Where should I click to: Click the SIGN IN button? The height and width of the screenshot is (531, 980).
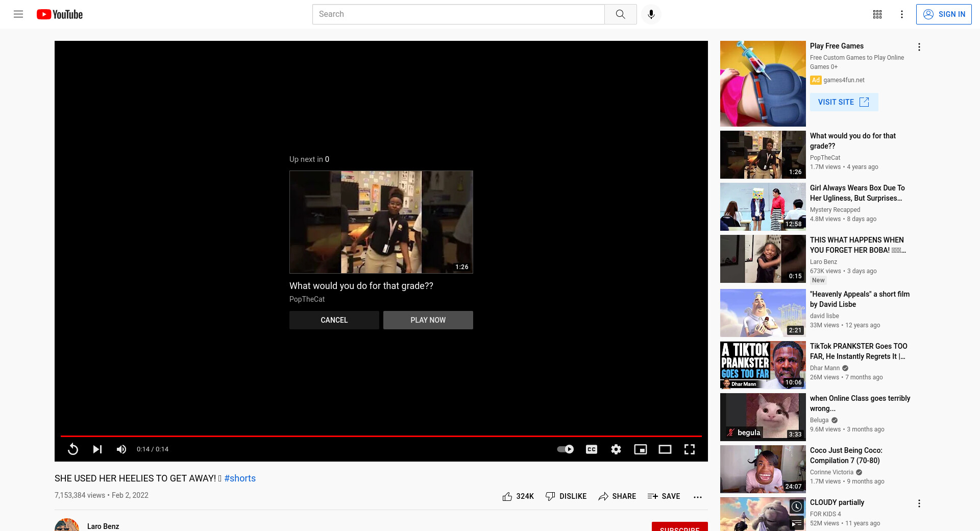[944, 14]
